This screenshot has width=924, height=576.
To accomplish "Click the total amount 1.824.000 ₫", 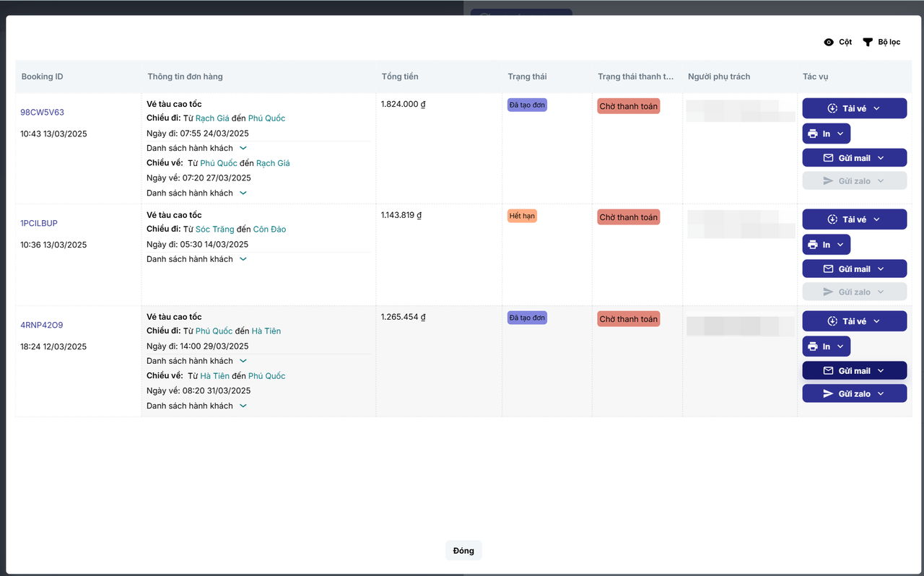I will (x=404, y=104).
